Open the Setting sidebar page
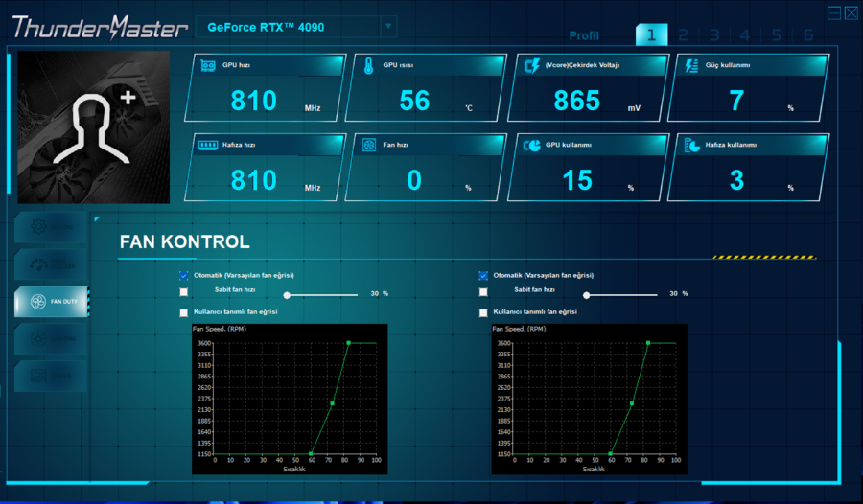Viewport: 863px width, 504px height. (x=51, y=227)
